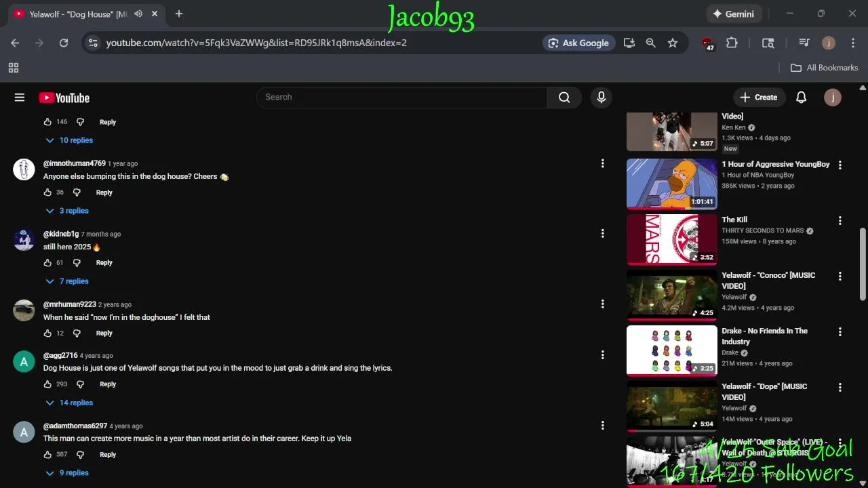
Task: Open options for Yelawolf Dope video
Action: click(x=840, y=387)
